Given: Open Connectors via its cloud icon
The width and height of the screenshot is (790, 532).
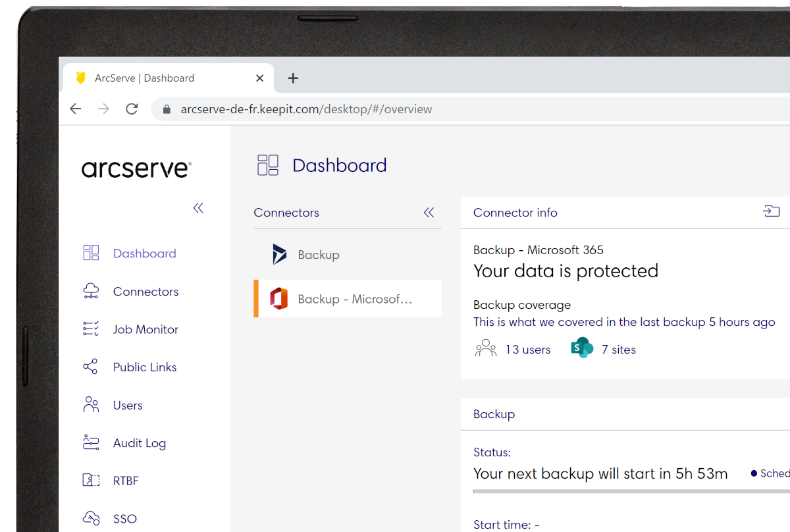Looking at the screenshot, I should [x=91, y=291].
